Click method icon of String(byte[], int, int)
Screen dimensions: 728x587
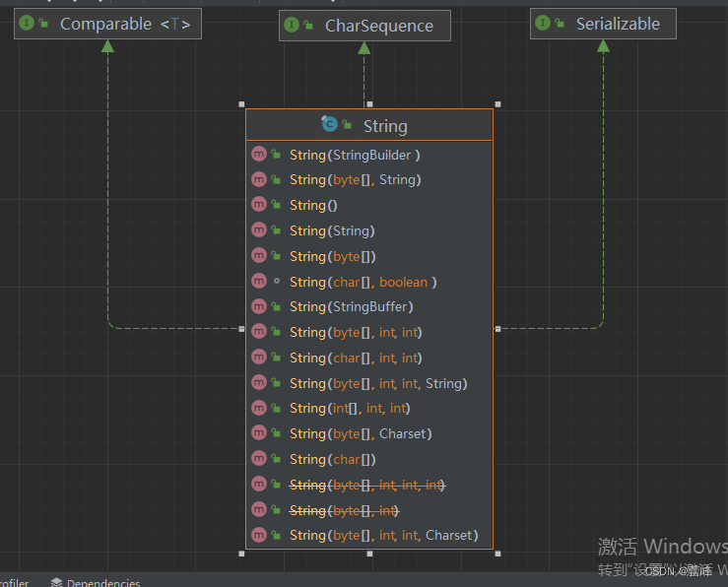[259, 331]
